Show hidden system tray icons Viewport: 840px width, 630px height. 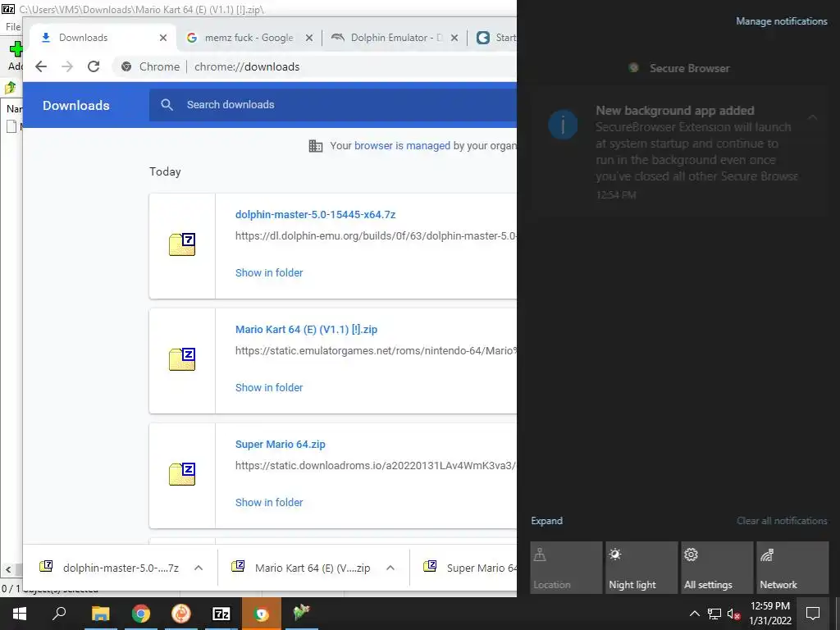coord(694,614)
